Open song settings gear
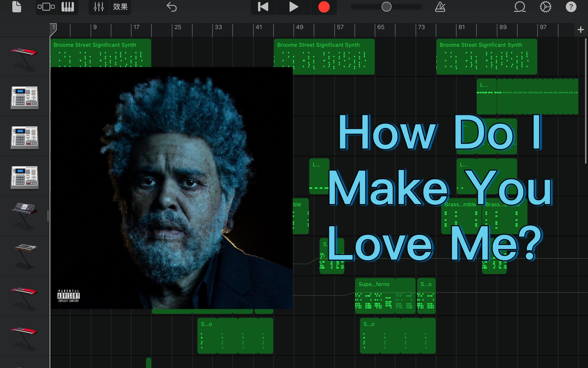 point(545,7)
